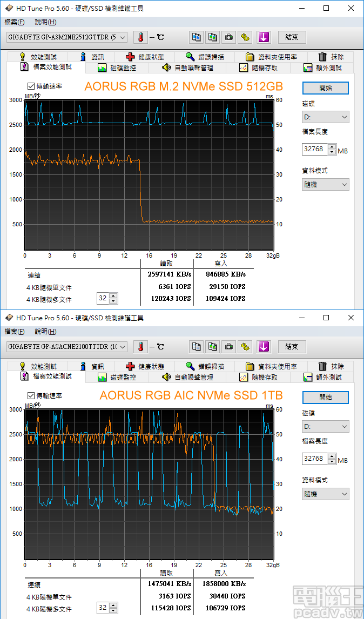Click copy screenshot icon in bottom window
Viewport: 364px width, 619px height.
point(212,347)
